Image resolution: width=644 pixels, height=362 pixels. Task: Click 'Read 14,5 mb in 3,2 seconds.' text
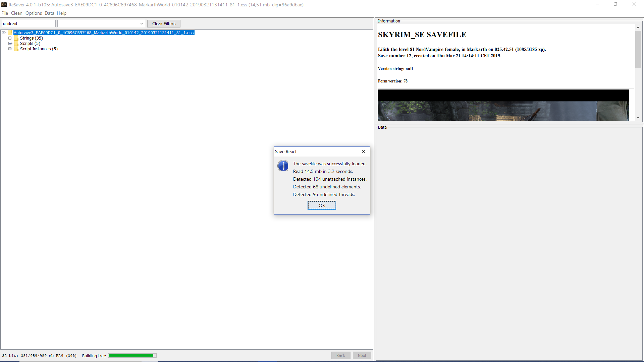[x=323, y=172]
